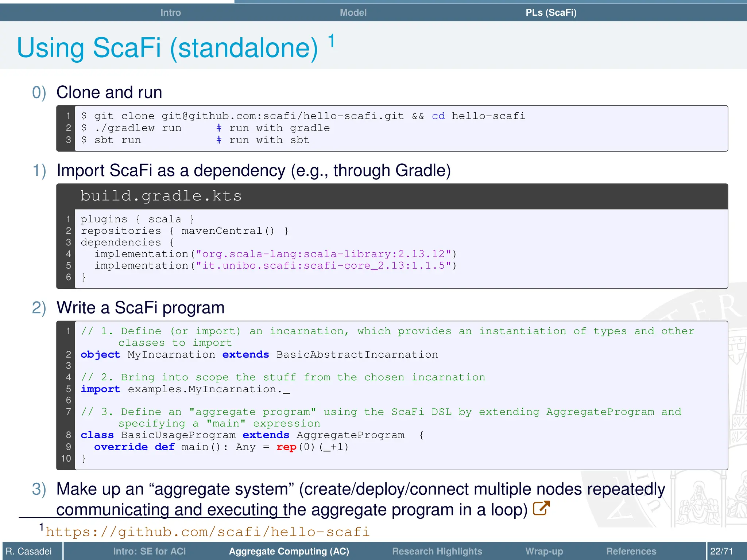Go to the Intro section in top navigation
747x560 pixels.
pos(170,12)
